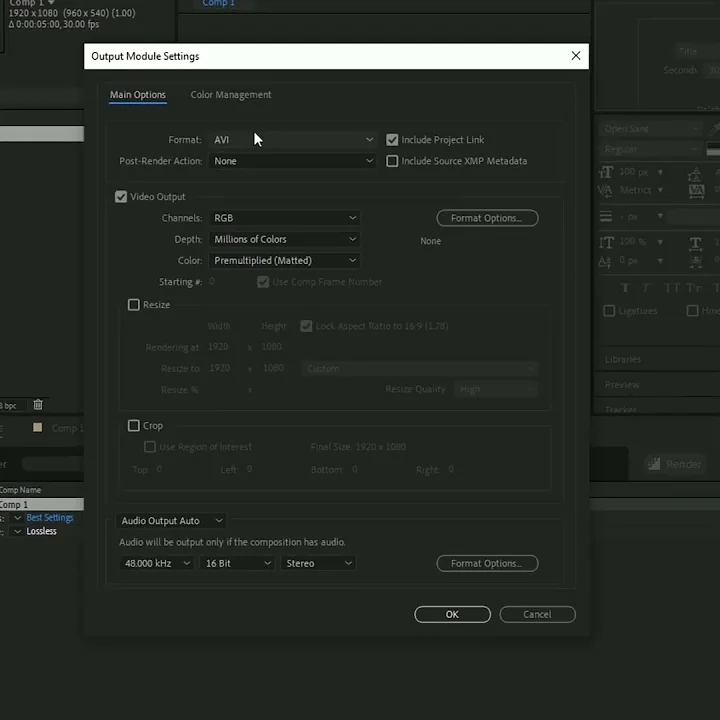Click the font size icon in Character panel
720x720 pixels.
tap(606, 172)
